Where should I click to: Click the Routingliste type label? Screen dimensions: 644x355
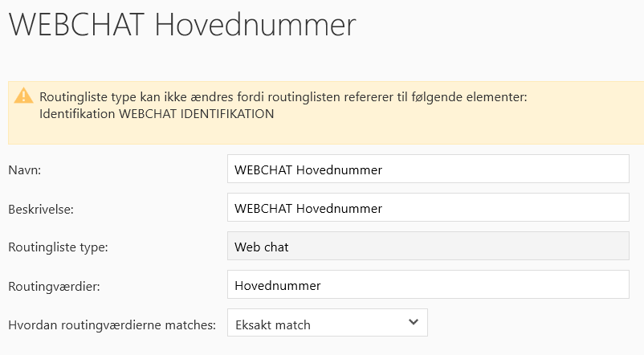[58, 247]
